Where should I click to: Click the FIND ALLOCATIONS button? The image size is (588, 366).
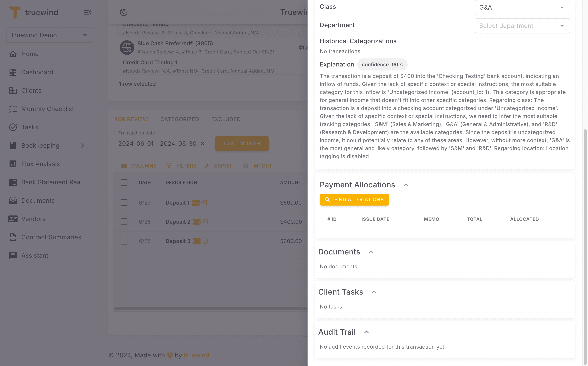tap(354, 199)
